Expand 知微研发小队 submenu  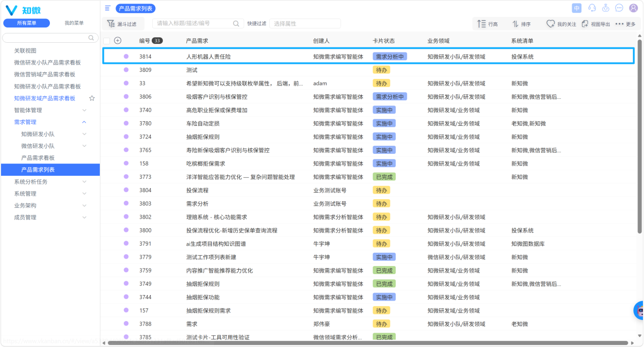coord(85,134)
